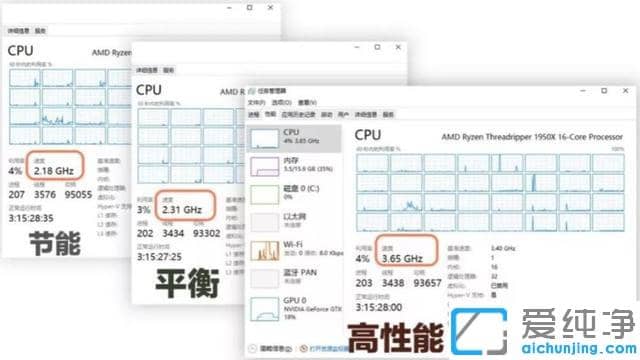Select Wi-Fi in the sidebar

(294, 250)
